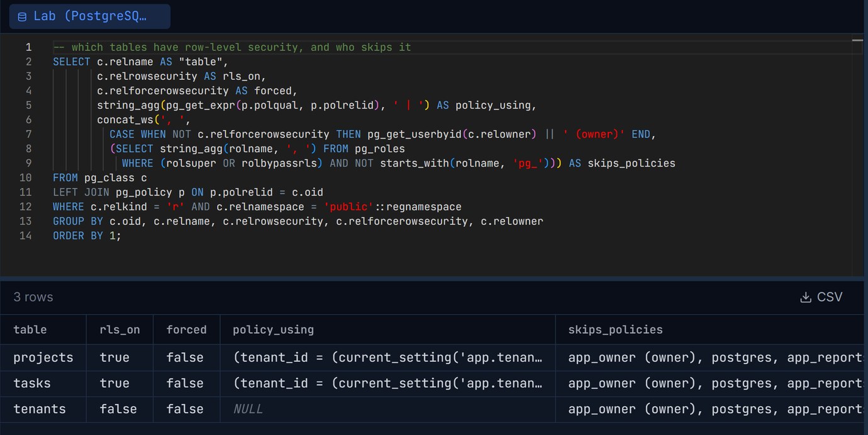The width and height of the screenshot is (868, 435).
Task: Click the 'public' string literal on line 12
Action: tap(350, 207)
